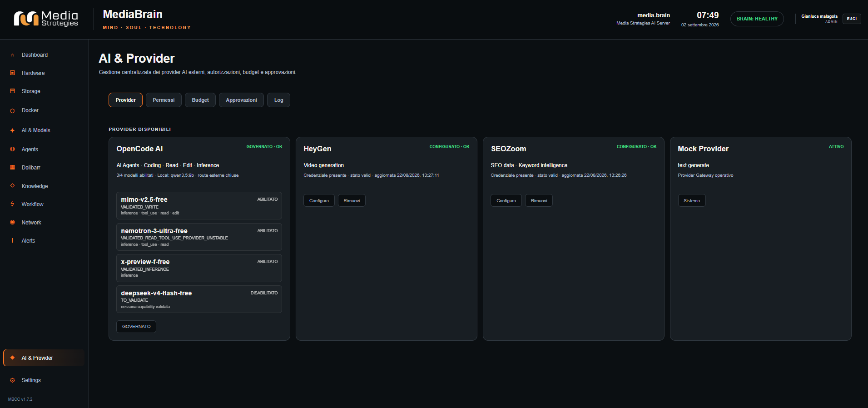Viewport: 868px width, 408px height.
Task: Click the Workflow lightning icon
Action: (12, 204)
